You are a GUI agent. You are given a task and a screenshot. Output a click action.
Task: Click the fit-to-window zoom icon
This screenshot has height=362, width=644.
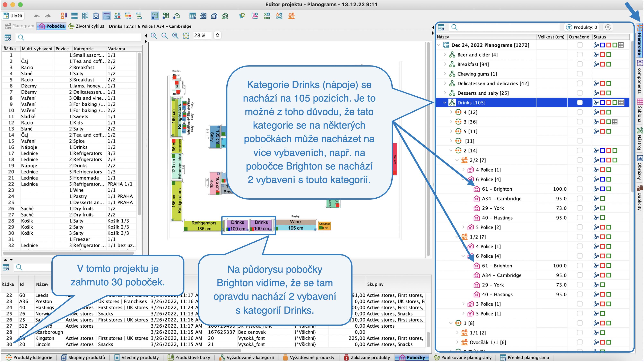(x=186, y=36)
